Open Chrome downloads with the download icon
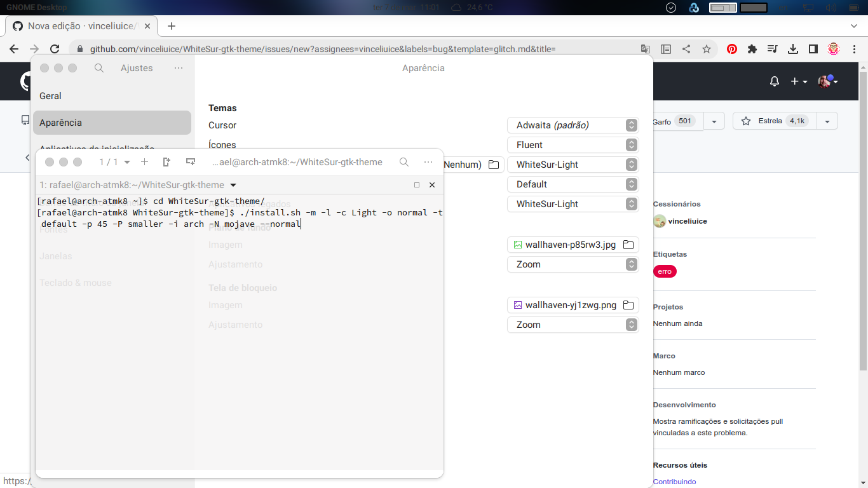The image size is (868, 488). pos(793,48)
